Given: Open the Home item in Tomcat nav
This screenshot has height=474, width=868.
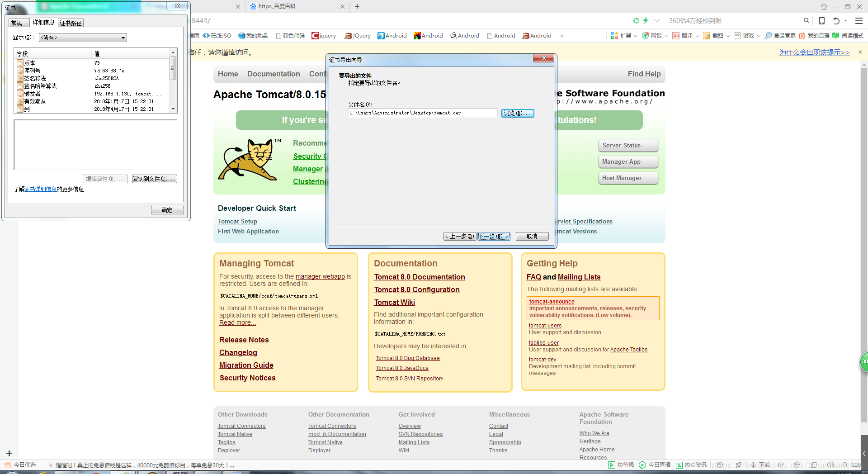Looking at the screenshot, I should click(x=228, y=74).
